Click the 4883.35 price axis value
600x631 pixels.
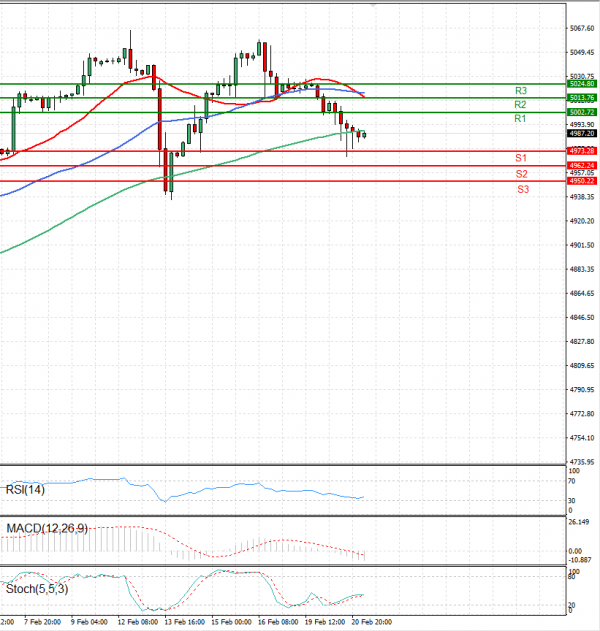click(x=582, y=269)
